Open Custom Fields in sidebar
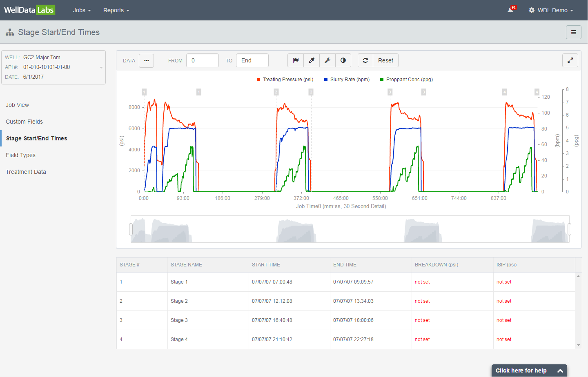This screenshot has height=377, width=588. pos(24,122)
